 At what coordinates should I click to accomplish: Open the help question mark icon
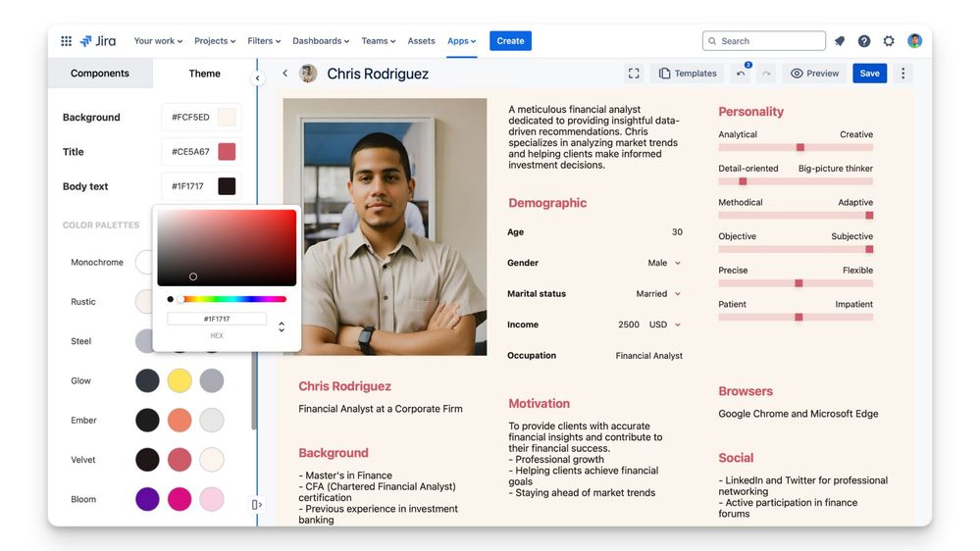(864, 41)
